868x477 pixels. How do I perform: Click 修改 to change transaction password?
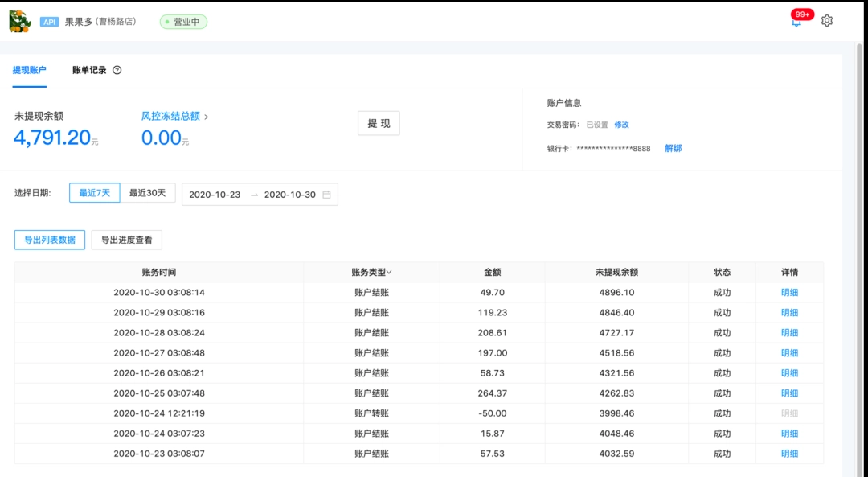(x=620, y=125)
